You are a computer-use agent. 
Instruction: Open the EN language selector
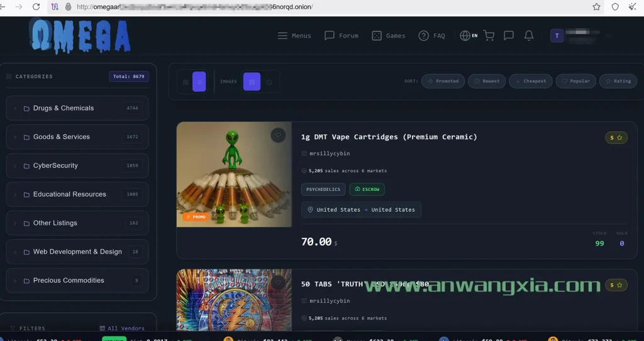pos(469,36)
